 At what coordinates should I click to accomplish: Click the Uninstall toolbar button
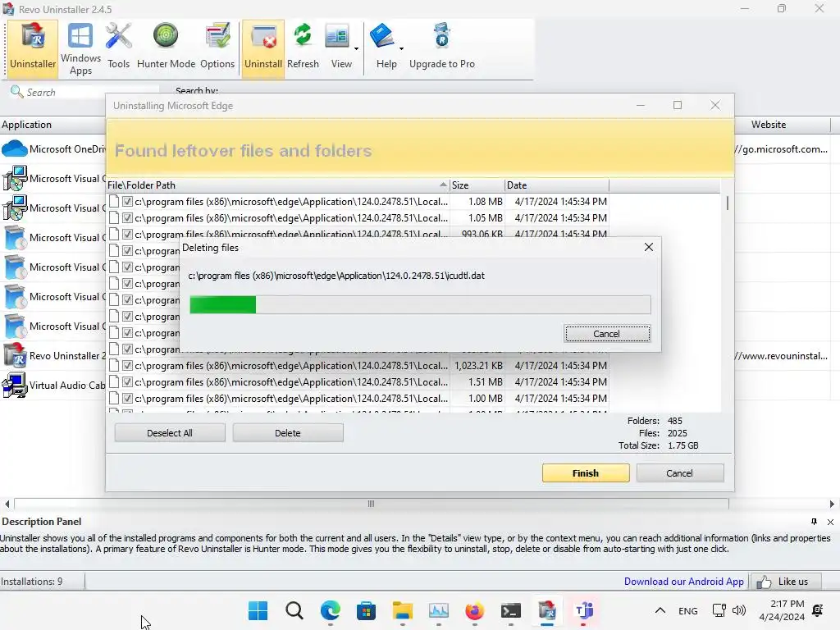pos(263,48)
